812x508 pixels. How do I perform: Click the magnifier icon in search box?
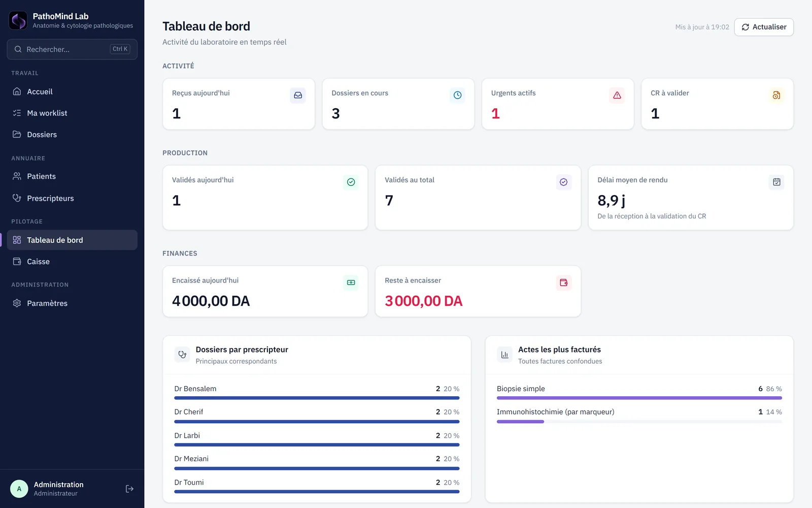pyautogui.click(x=18, y=49)
